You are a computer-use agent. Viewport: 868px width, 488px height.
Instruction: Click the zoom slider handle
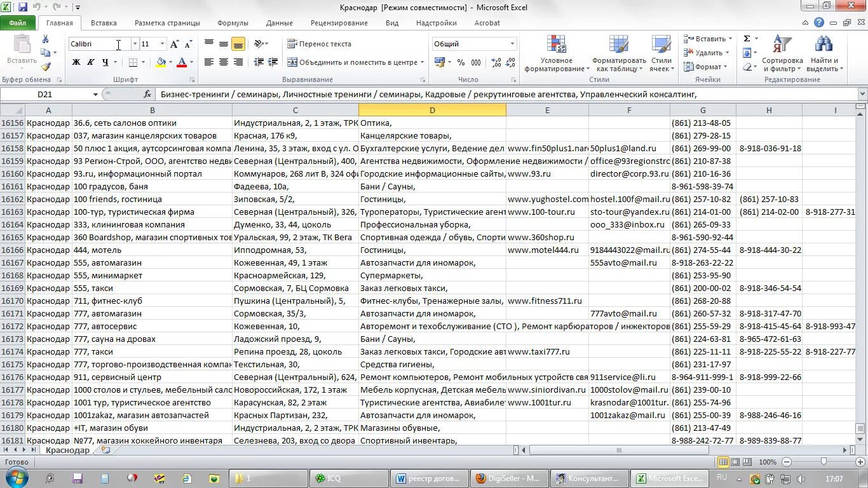(x=824, y=462)
